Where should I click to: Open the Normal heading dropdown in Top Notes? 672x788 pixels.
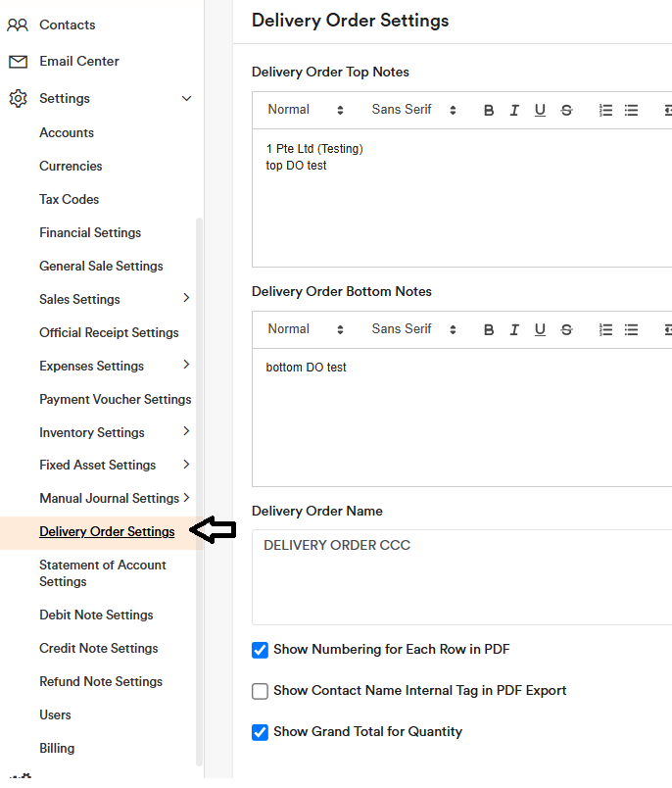click(306, 110)
